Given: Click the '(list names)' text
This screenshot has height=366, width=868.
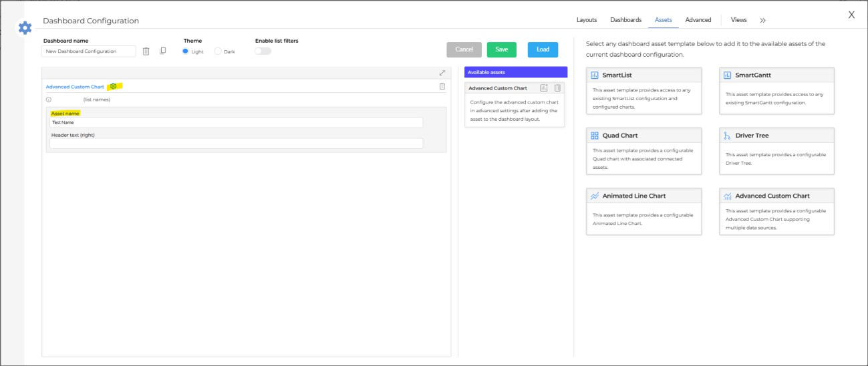Looking at the screenshot, I should coord(97,100).
